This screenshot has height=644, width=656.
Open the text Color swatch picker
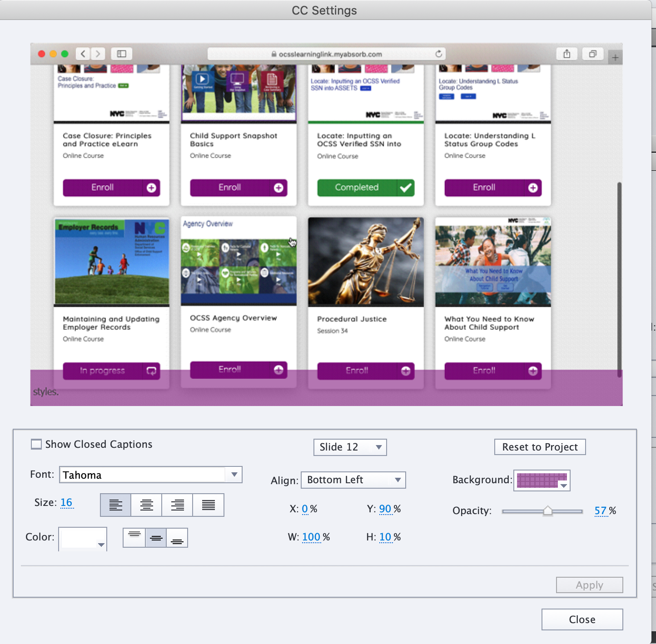(x=83, y=539)
